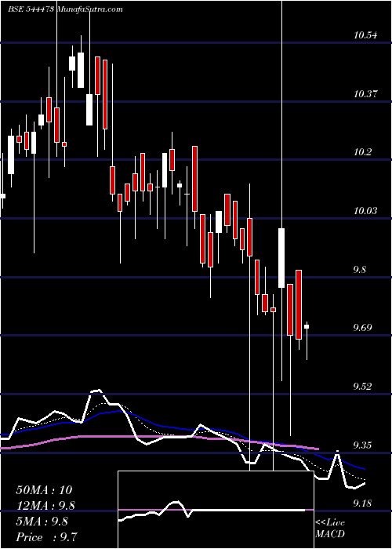Screen dimensions: 392x549
Task: Click the last small white candlestick near 9.69
Action: coord(307,327)
